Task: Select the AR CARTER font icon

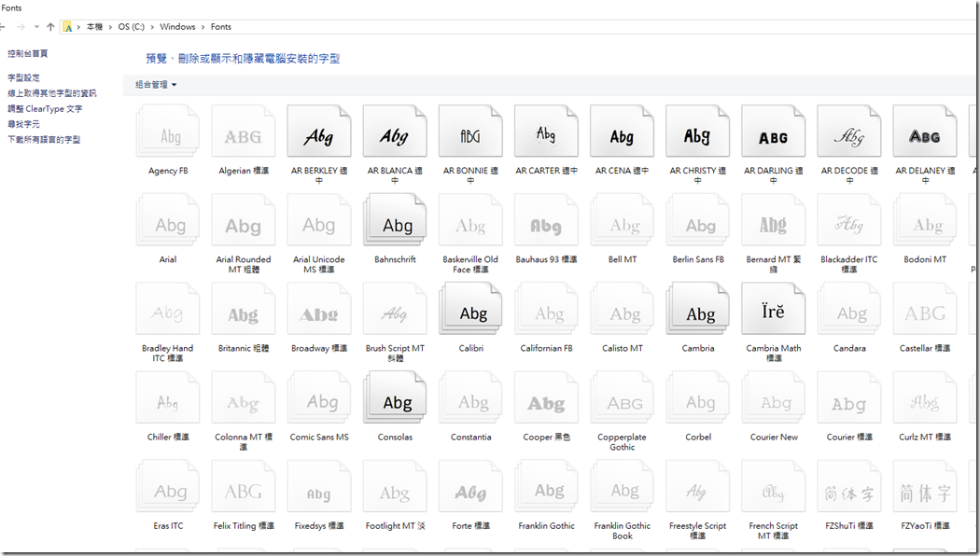Action: click(546, 132)
